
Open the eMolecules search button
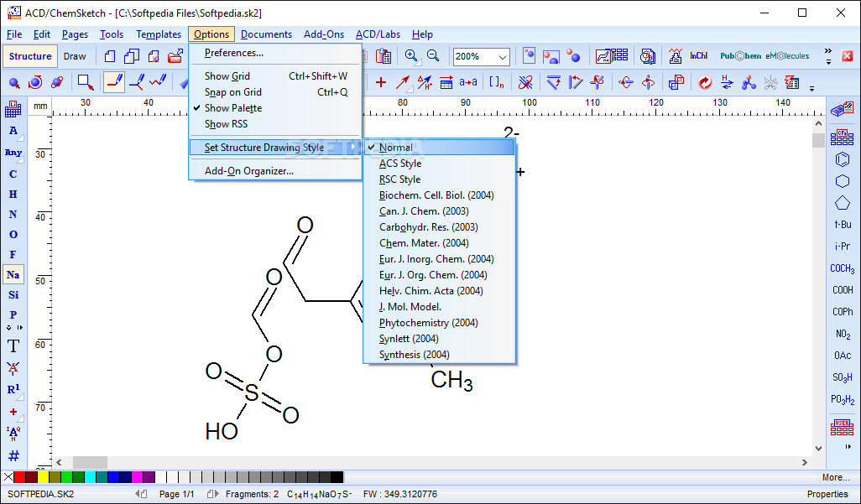click(x=787, y=56)
